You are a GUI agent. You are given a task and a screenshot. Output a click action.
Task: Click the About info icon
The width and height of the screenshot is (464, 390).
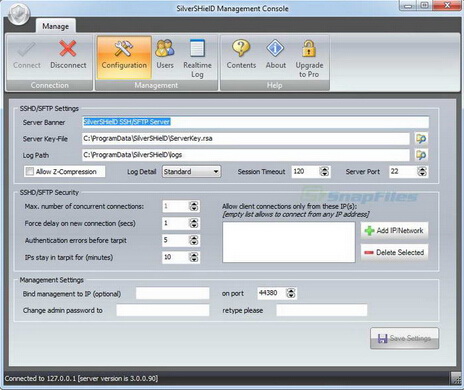(275, 48)
